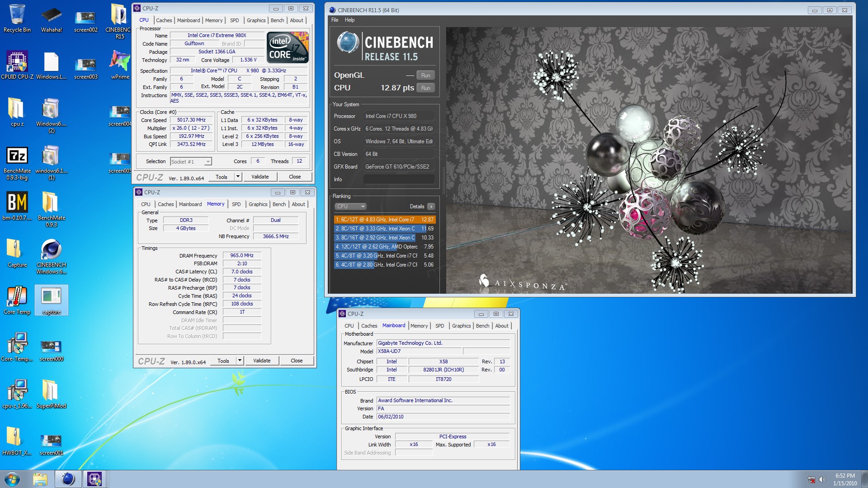Select ranking row 2 8C/16T 3.33 GHz Xeon
This screenshot has width=868, height=488.
click(385, 229)
